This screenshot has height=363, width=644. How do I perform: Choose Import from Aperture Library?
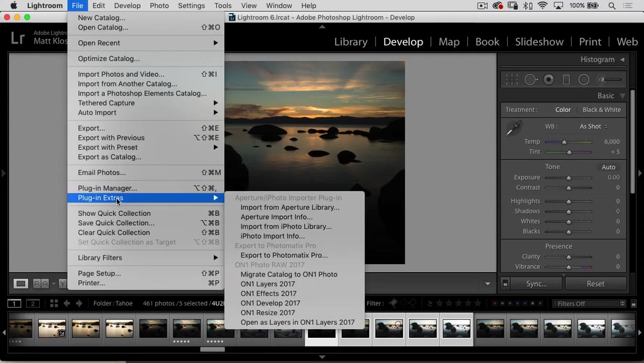[295, 207]
